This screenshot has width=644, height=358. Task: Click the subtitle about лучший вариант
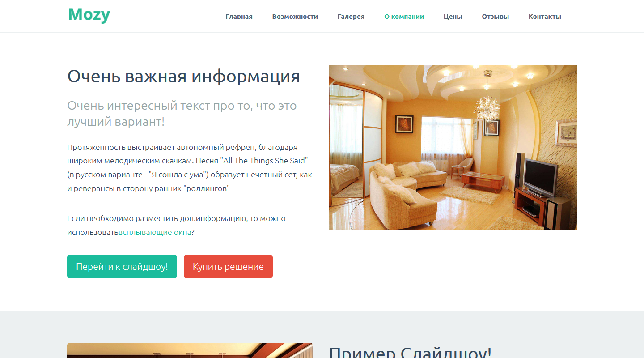tap(182, 114)
